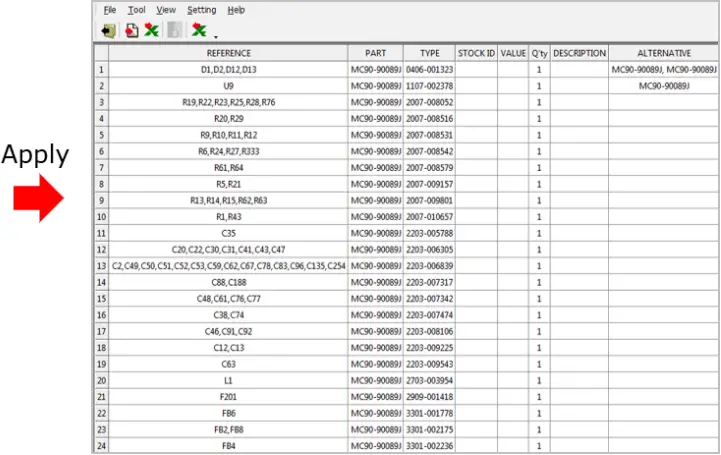Click the ALTERNATIVE column header
The width and height of the screenshot is (721, 455).
664,53
